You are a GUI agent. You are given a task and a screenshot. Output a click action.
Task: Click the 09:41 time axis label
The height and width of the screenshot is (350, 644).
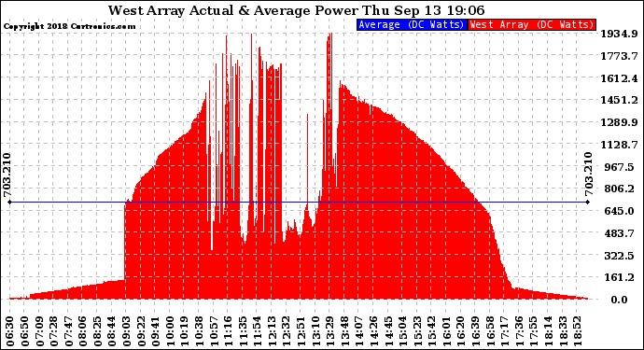tap(155, 330)
